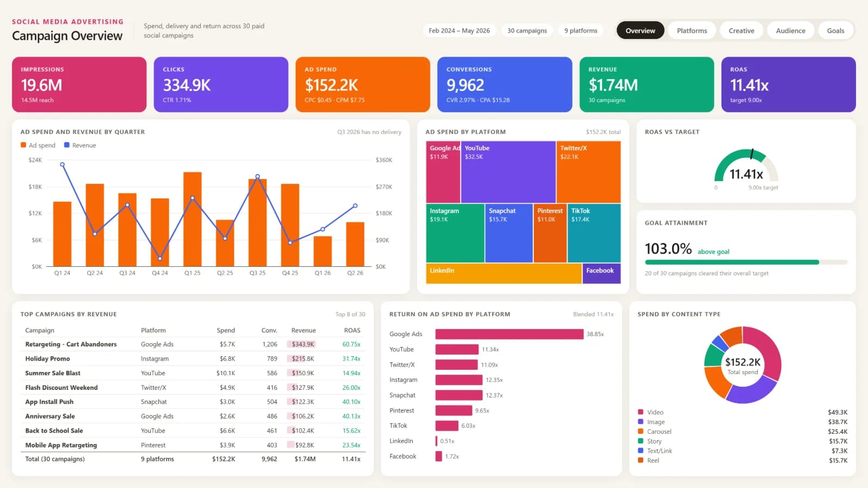Image resolution: width=868 pixels, height=488 pixels.
Task: Sort table by Campaign column header
Action: (x=40, y=330)
